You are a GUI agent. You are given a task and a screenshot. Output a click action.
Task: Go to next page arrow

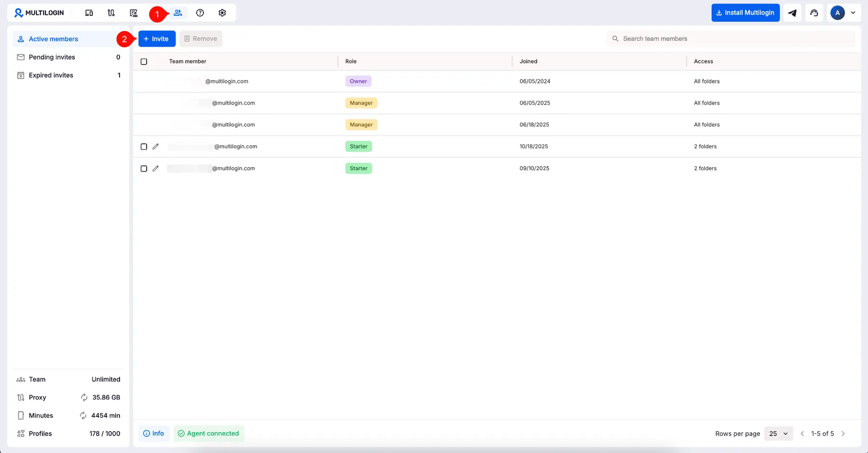[x=843, y=434]
